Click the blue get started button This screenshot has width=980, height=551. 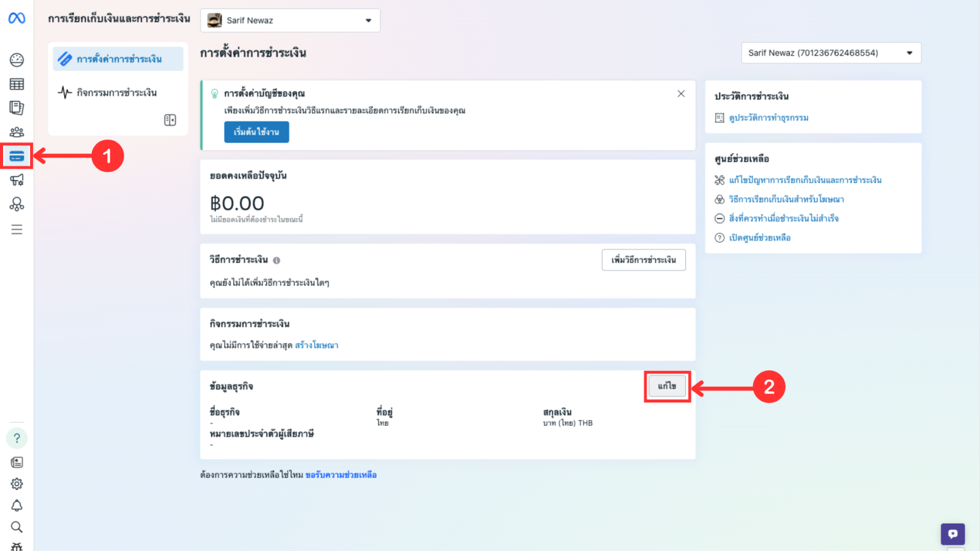point(256,132)
